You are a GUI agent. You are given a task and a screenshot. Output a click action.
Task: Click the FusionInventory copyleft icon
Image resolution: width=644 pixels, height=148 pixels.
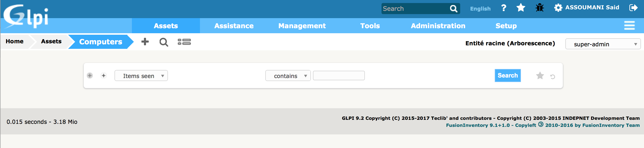[x=541, y=124]
